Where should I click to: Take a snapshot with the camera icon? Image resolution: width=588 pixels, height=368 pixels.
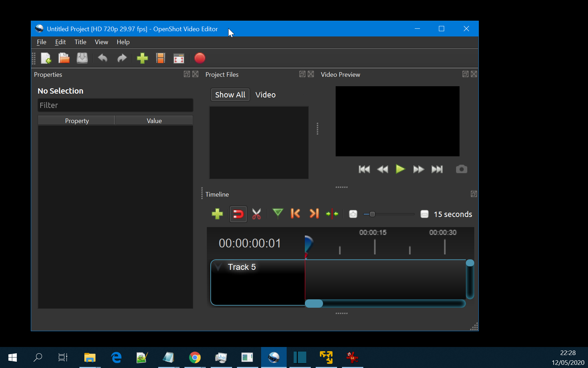tap(461, 169)
